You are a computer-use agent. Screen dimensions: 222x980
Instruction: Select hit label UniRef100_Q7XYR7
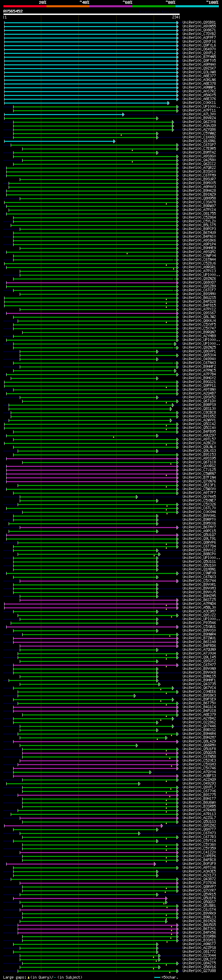pyautogui.click(x=199, y=891)
